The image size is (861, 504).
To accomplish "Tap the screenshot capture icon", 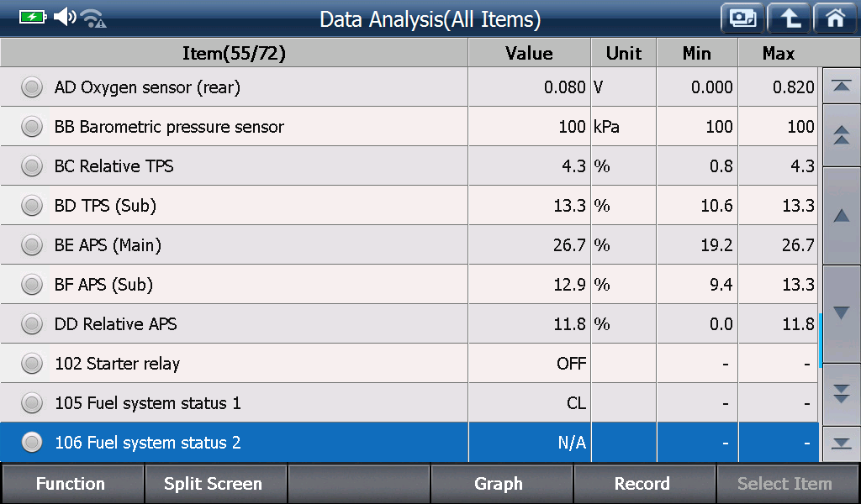I will click(x=742, y=18).
